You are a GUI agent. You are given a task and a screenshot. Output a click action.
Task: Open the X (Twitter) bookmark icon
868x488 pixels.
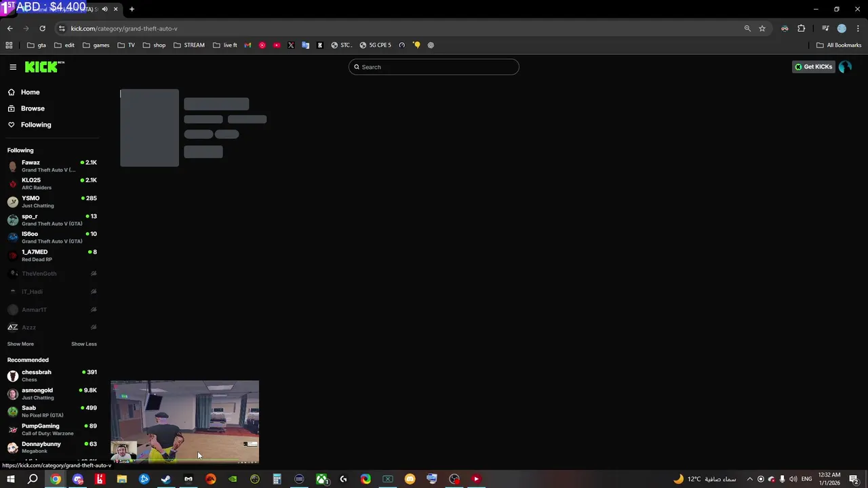click(x=291, y=45)
